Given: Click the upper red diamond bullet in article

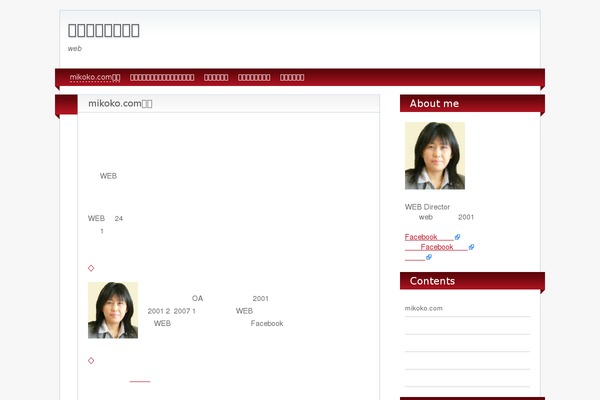Looking at the screenshot, I should click(x=91, y=267).
